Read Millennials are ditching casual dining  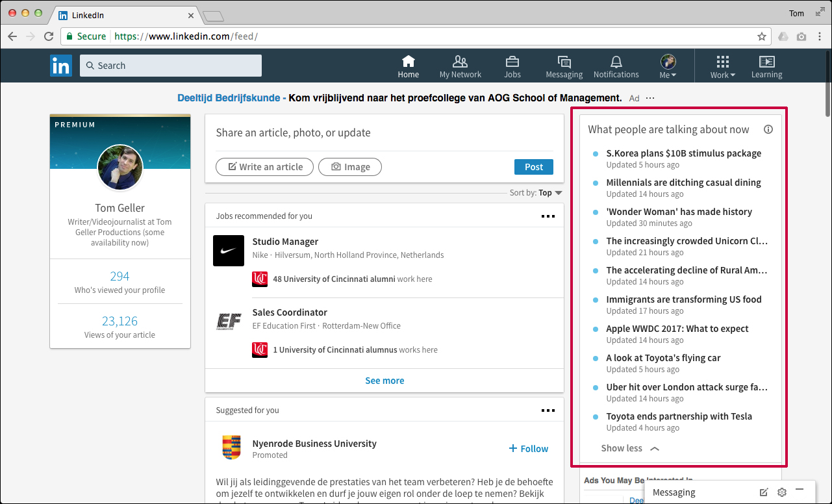point(684,183)
